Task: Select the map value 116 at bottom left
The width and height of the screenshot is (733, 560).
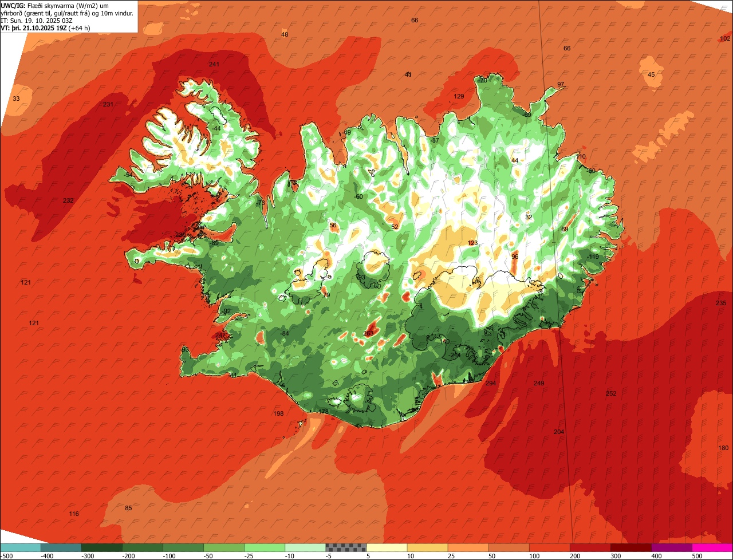Action: click(x=74, y=514)
